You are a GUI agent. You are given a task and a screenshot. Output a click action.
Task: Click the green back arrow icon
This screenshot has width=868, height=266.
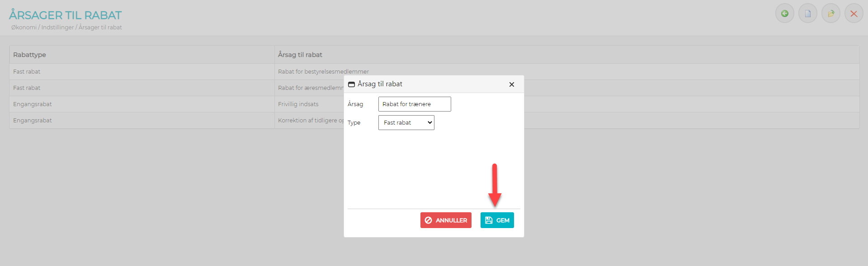point(784,14)
